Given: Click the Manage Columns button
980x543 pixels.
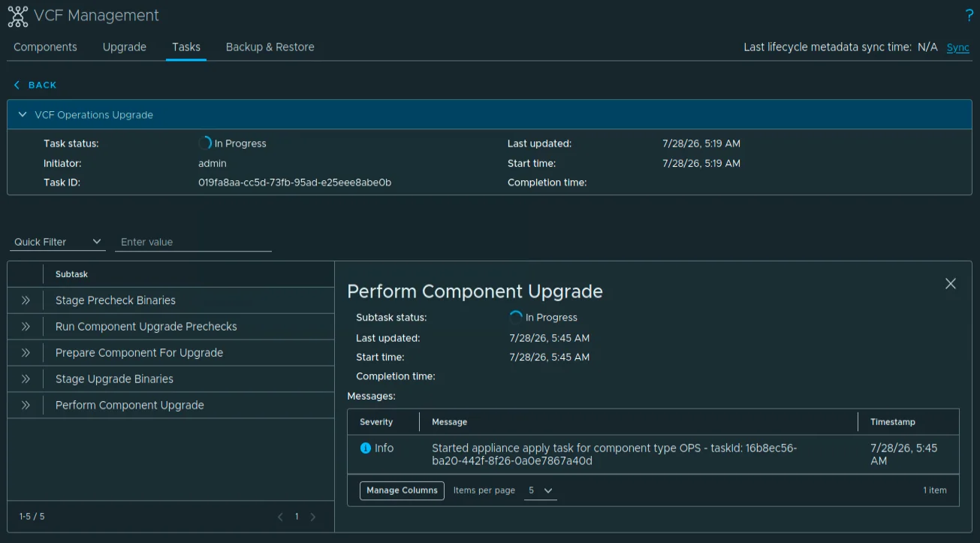Looking at the screenshot, I should click(403, 490).
